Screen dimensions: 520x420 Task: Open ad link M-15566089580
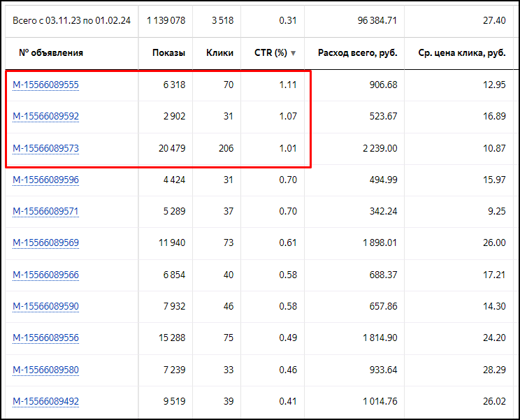coord(45,369)
